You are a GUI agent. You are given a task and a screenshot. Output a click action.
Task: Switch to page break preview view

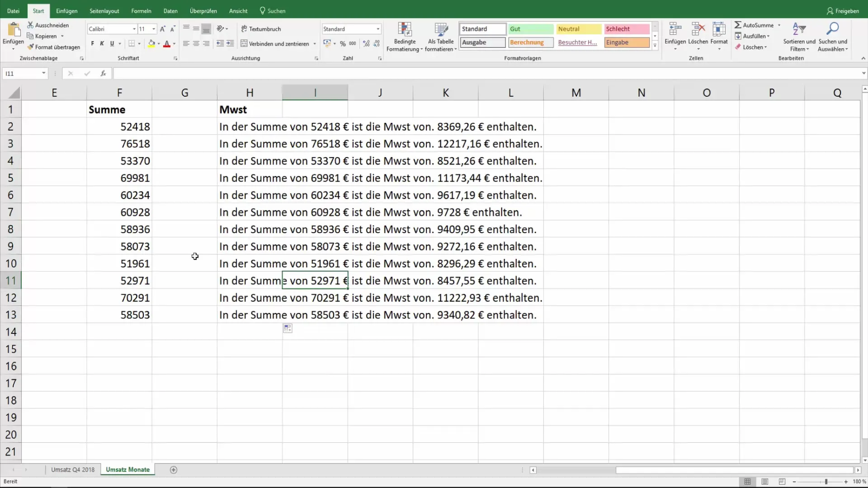tap(782, 482)
